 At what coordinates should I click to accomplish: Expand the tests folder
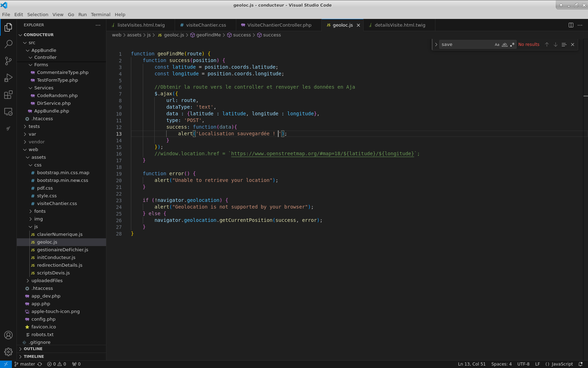[34, 127]
